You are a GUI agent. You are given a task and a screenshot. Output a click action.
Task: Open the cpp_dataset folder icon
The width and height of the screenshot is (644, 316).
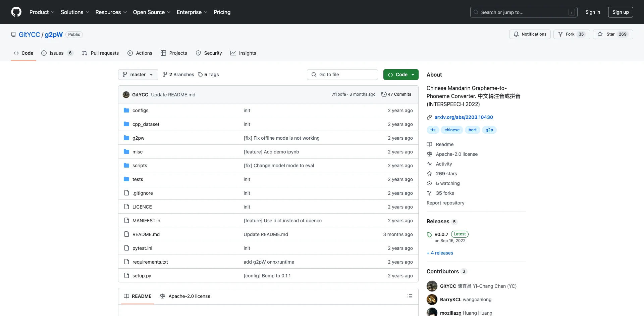tap(126, 124)
